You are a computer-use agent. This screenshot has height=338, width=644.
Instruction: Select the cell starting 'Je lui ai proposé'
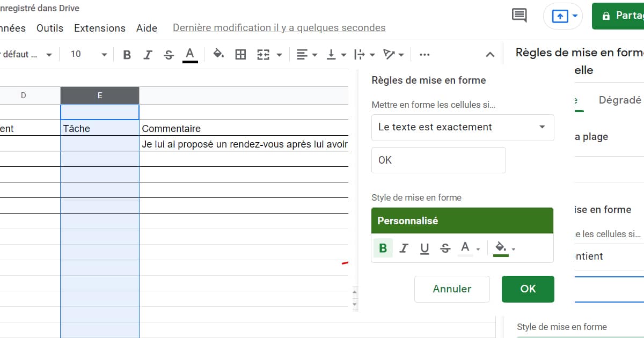[244, 144]
